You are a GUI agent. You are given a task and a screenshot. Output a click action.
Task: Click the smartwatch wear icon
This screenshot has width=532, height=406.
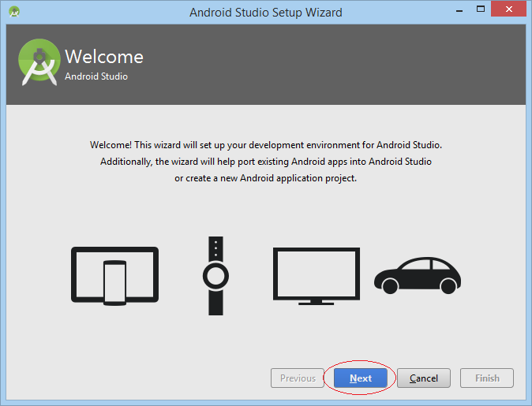tap(215, 276)
